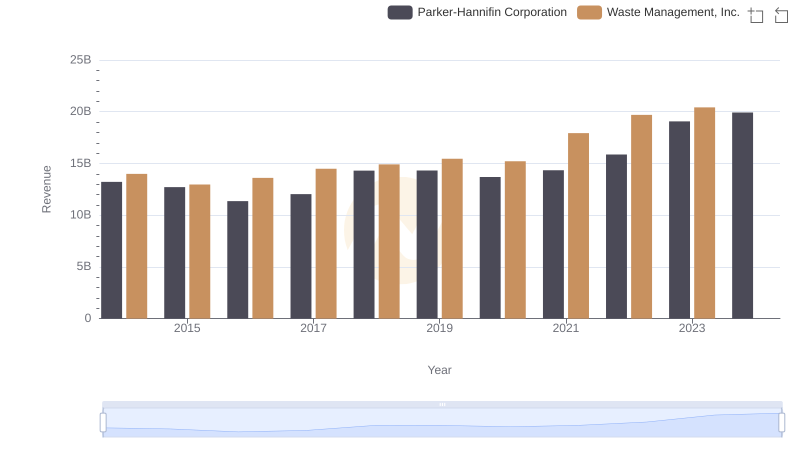Click the 25B y-axis label
800x461 pixels.
click(81, 60)
